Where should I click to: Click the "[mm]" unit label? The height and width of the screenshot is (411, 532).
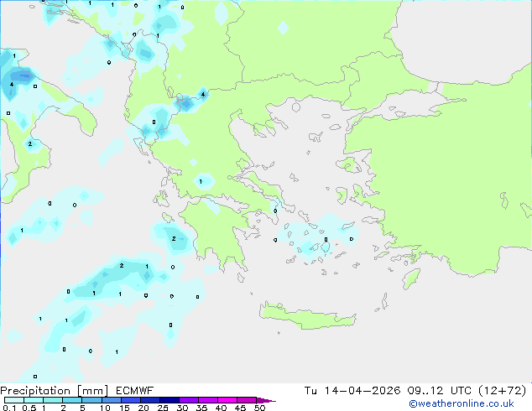coord(92,391)
